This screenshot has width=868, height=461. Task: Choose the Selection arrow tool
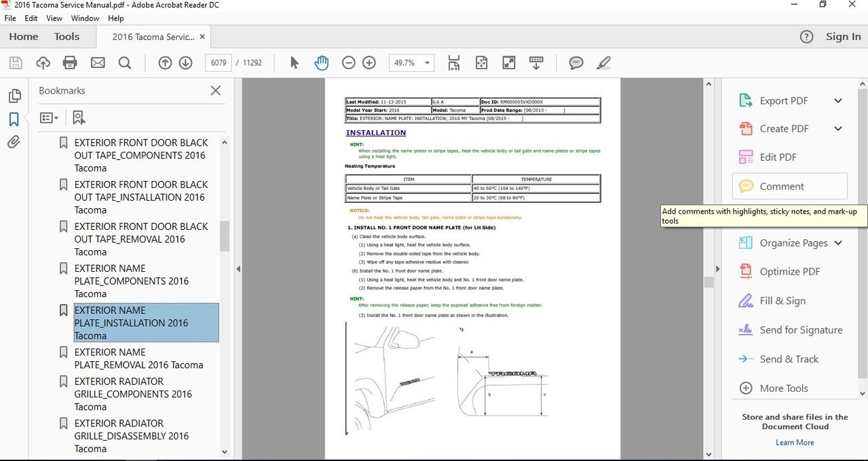click(294, 63)
